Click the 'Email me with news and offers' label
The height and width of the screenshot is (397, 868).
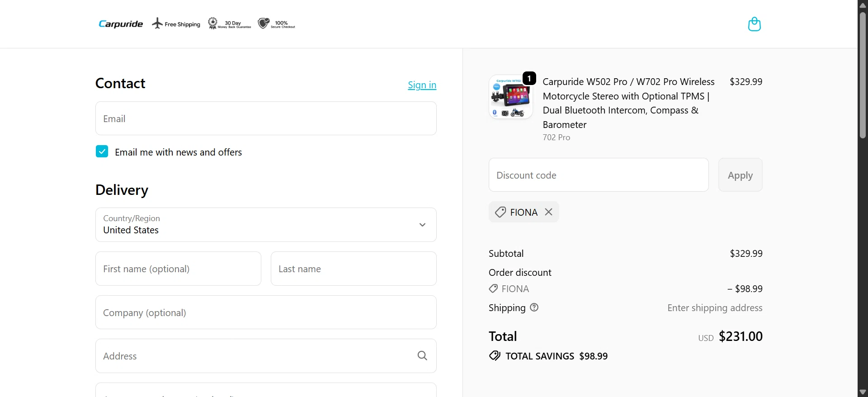(178, 152)
